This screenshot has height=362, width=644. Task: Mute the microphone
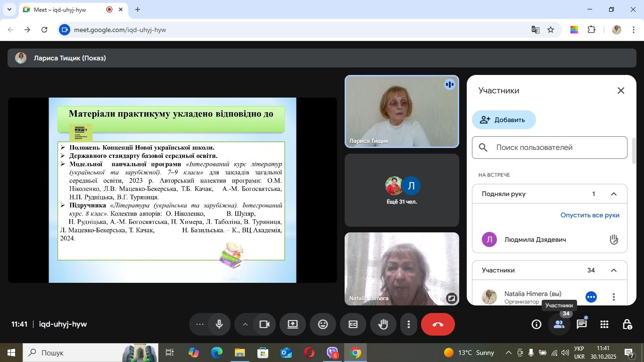(219, 324)
